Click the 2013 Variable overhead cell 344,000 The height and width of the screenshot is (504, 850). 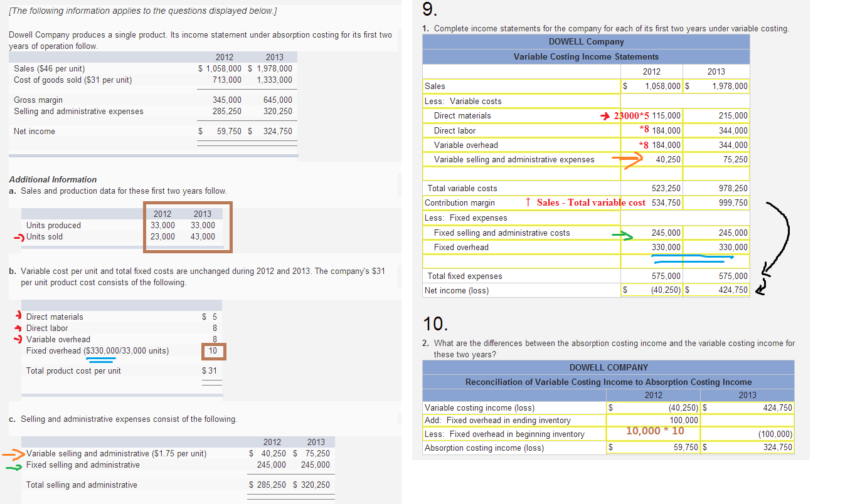point(717,145)
